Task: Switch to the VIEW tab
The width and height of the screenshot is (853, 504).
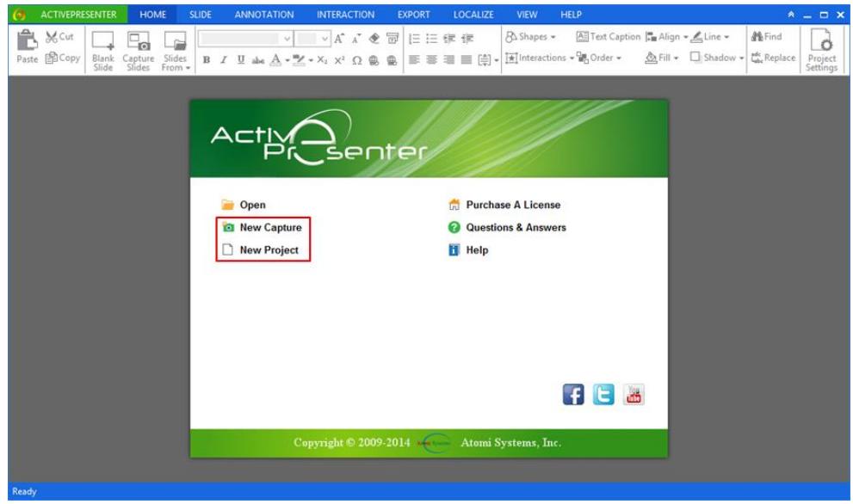Action: click(527, 15)
